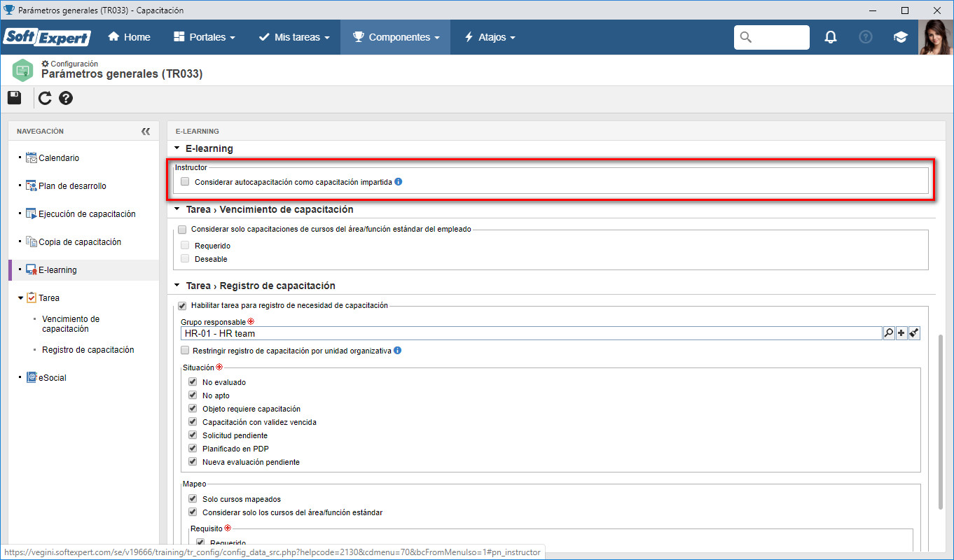Click info icon beside autocapacitación option
The width and height of the screenshot is (954, 560).
pyautogui.click(x=399, y=181)
